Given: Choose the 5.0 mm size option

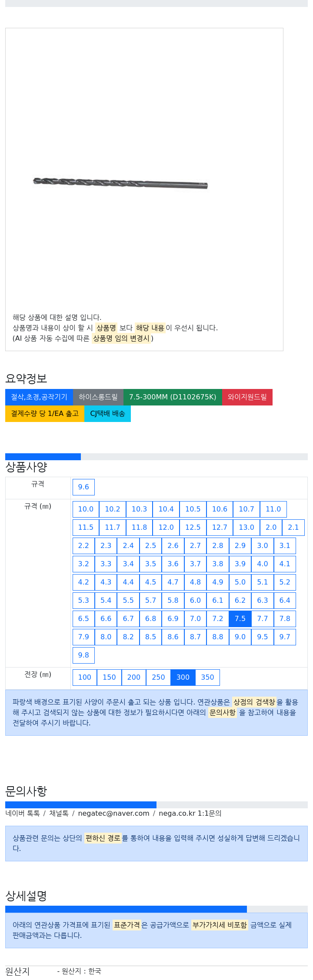Looking at the screenshot, I should tap(240, 582).
